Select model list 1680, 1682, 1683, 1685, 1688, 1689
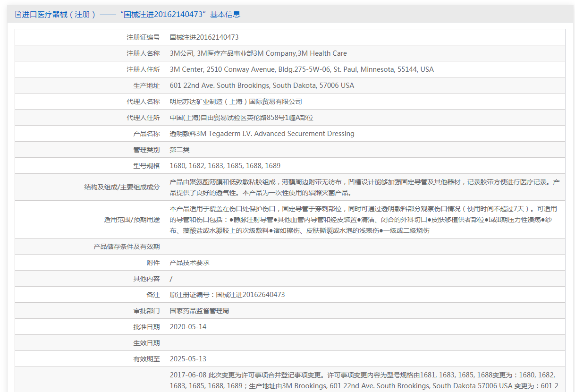Image resolution: width=575 pixels, height=392 pixels. pos(225,166)
